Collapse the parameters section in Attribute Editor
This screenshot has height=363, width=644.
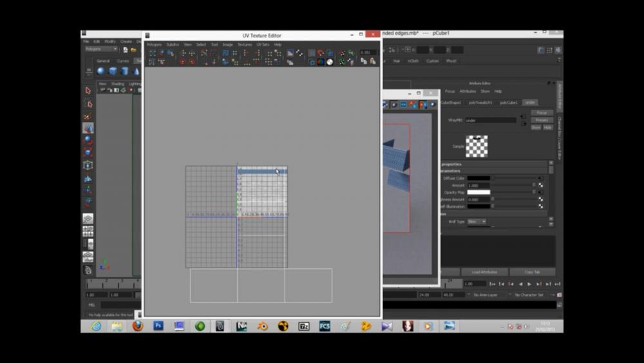click(x=495, y=171)
